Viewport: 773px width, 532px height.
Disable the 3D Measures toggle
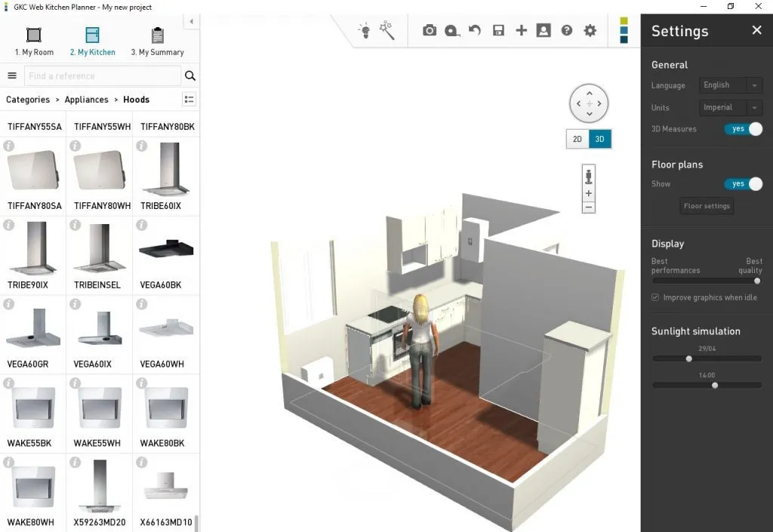(x=744, y=129)
